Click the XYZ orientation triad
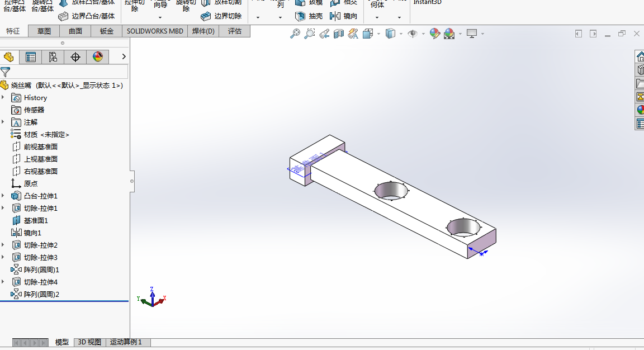Screen dimensions: 644x350 [151, 297]
